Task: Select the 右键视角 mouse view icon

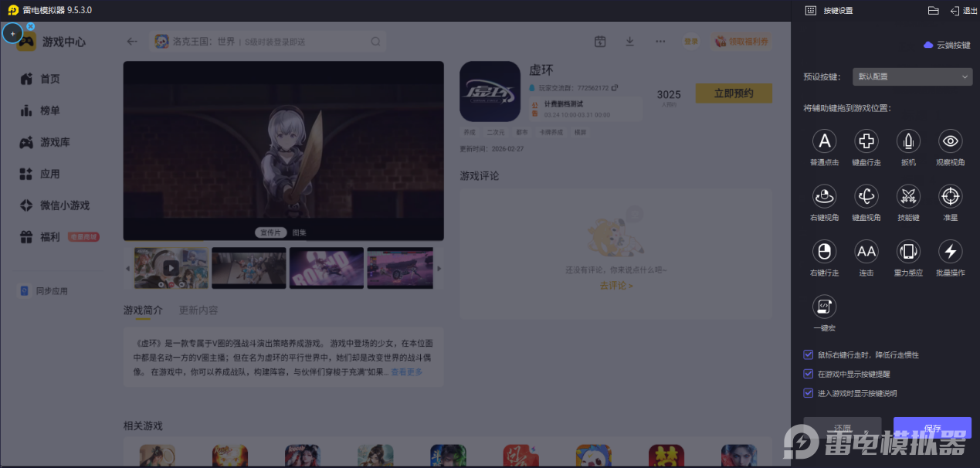Action: tap(824, 196)
